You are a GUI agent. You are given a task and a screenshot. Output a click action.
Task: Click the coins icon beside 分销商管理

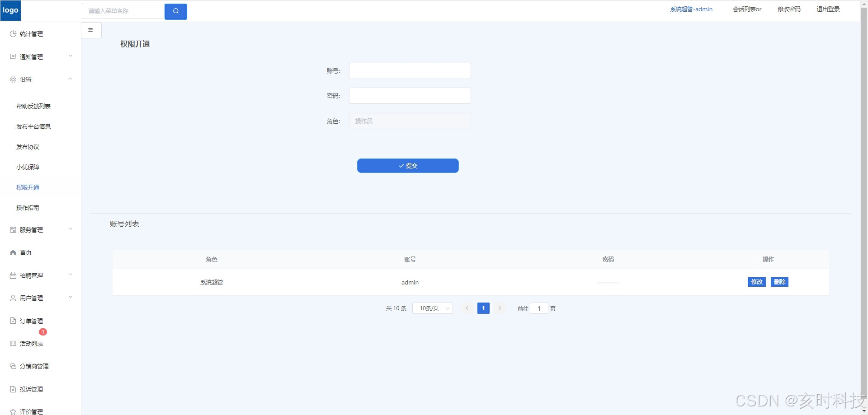coord(13,366)
